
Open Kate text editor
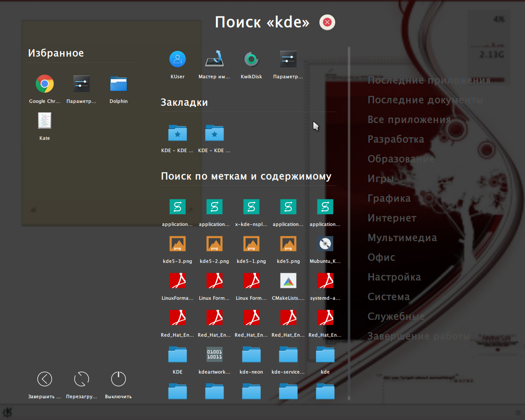(44, 121)
